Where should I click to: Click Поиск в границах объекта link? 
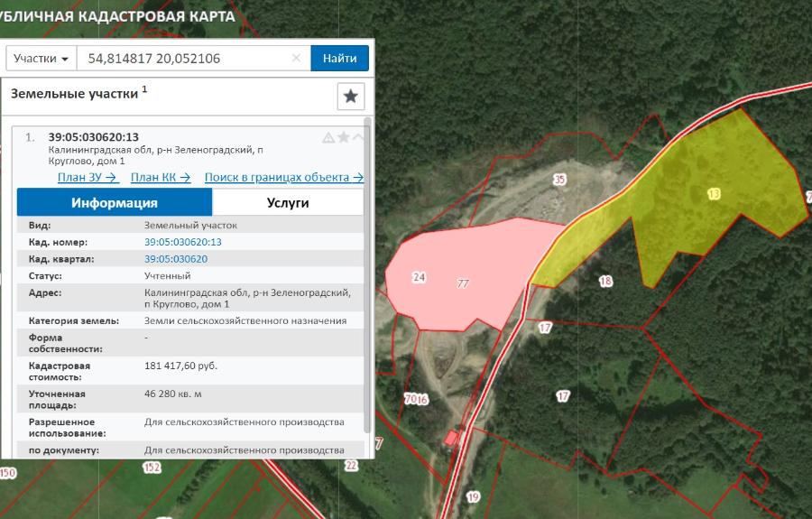coord(283,177)
